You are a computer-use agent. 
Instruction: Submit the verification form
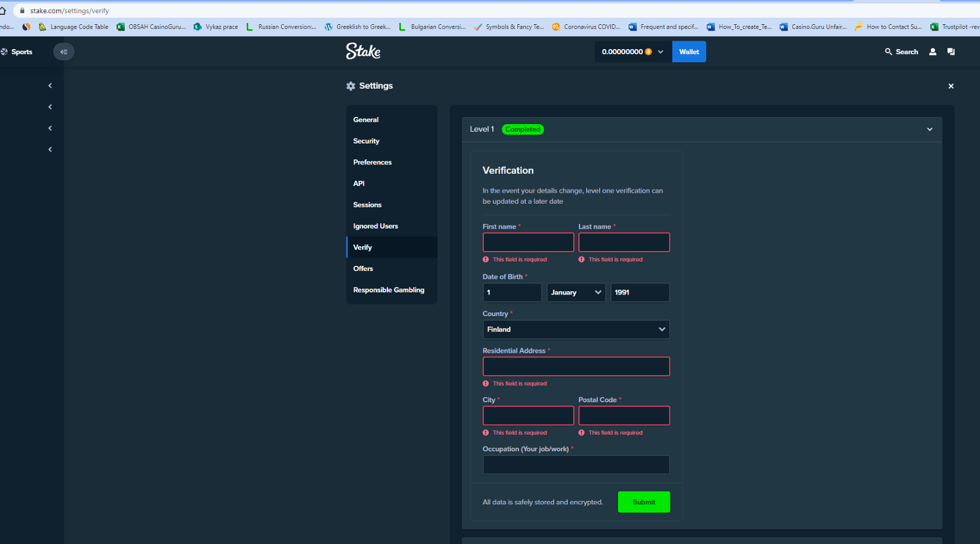644,502
